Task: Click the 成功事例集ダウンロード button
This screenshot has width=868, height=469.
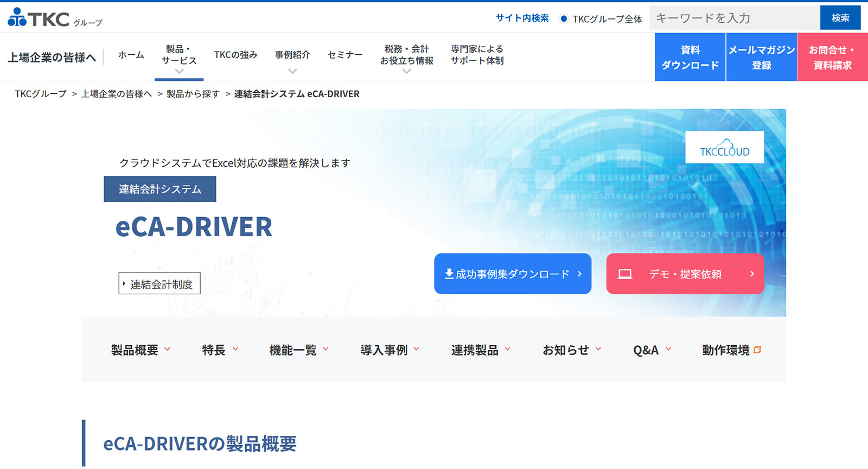Action: pos(513,274)
